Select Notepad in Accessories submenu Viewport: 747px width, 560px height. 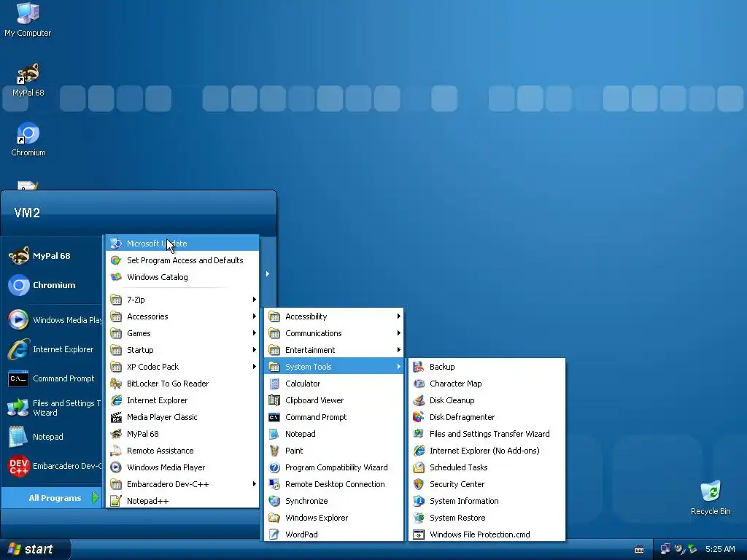[x=333, y=434]
